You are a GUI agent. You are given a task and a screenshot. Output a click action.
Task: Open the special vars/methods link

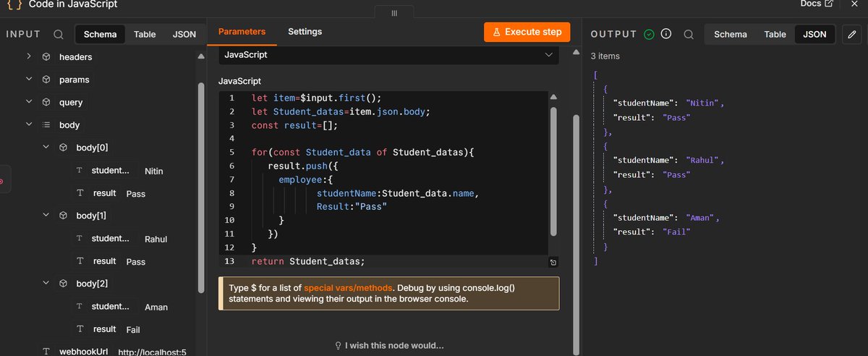coord(349,287)
